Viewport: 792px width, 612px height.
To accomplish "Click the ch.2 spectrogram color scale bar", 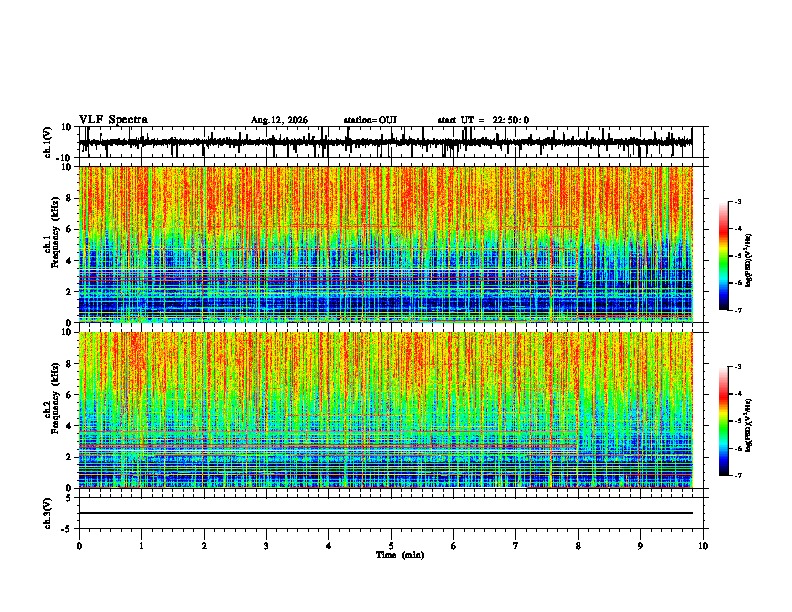I will [724, 421].
